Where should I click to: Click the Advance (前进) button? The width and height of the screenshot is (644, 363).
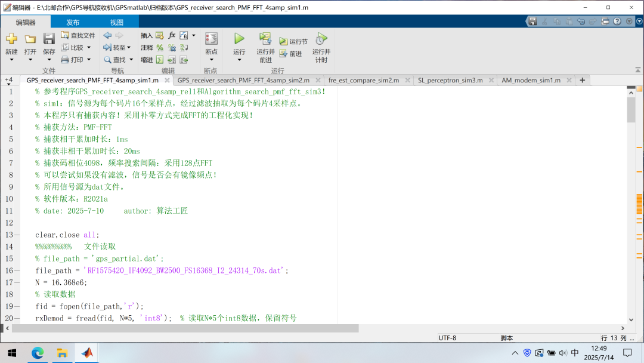[x=290, y=54]
